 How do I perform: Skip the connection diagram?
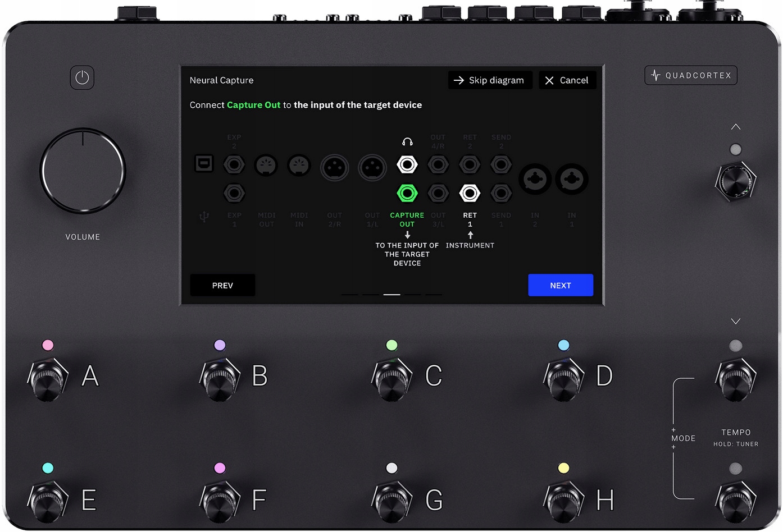click(x=490, y=80)
